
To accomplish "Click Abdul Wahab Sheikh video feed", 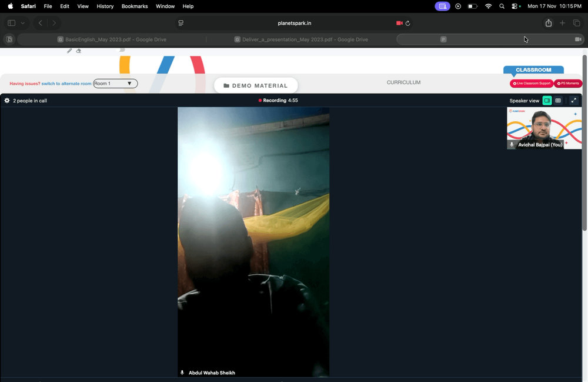I will pyautogui.click(x=253, y=242).
